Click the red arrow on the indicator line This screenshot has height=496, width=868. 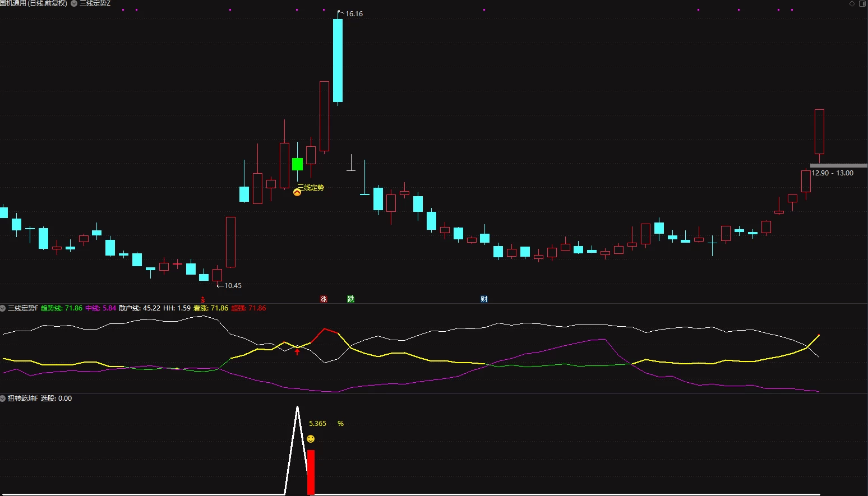(x=297, y=351)
